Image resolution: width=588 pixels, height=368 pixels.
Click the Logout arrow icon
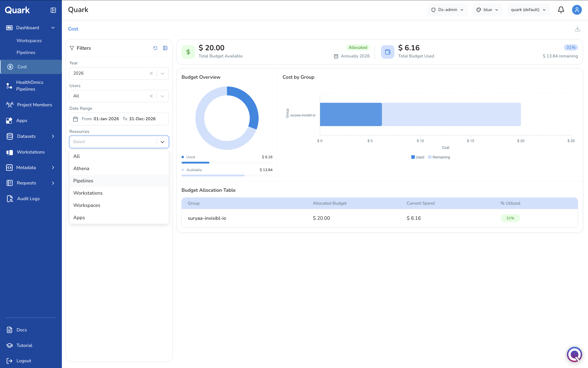click(9, 361)
